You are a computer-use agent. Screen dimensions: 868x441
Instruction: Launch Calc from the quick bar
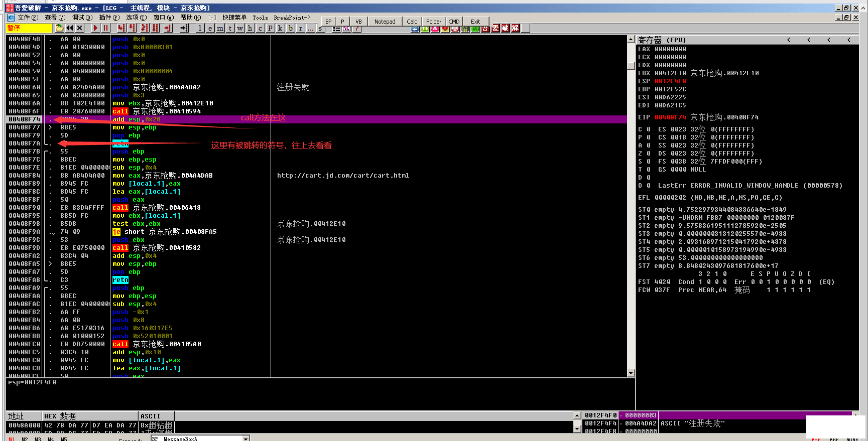[x=412, y=22]
